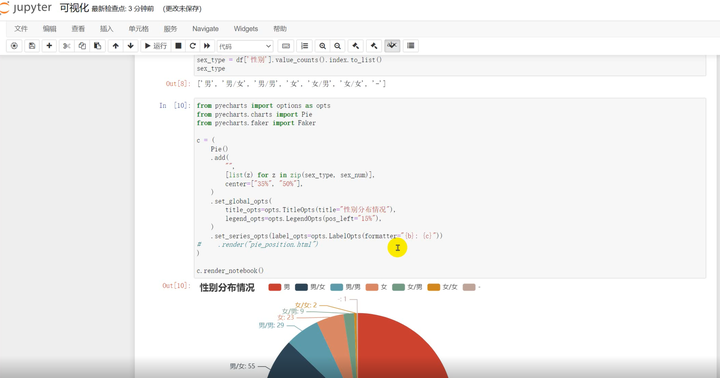Open the 文件 menu
720x378 pixels.
tap(21, 28)
